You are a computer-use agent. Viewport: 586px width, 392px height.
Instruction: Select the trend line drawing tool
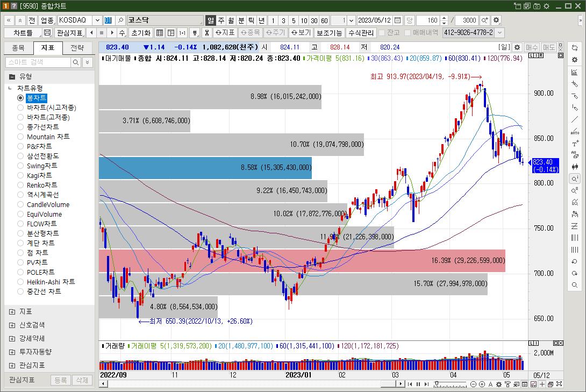(x=575, y=119)
